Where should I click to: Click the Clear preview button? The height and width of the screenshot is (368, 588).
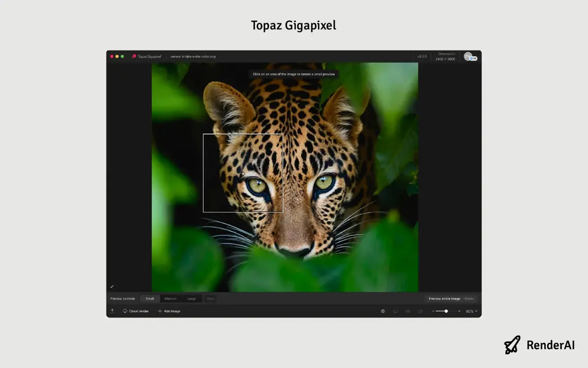click(210, 298)
